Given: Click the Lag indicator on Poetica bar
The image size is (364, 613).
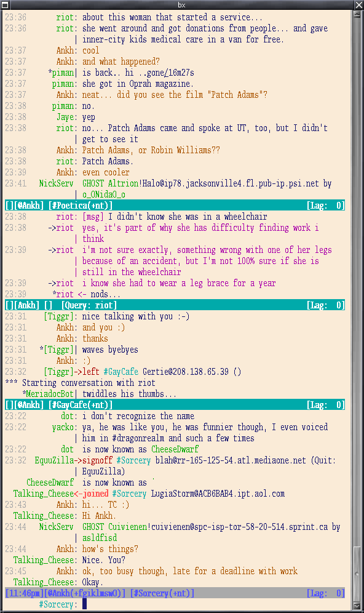Looking at the screenshot, I should pyautogui.click(x=325, y=206).
